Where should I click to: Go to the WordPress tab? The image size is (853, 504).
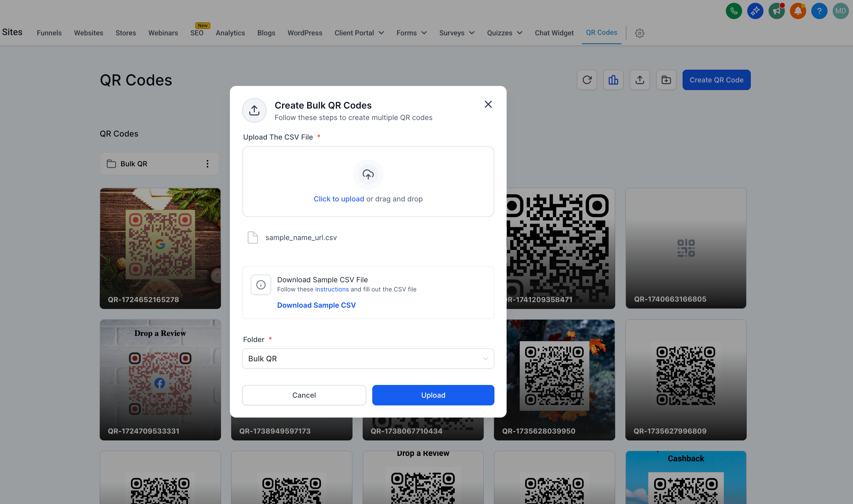305,33
